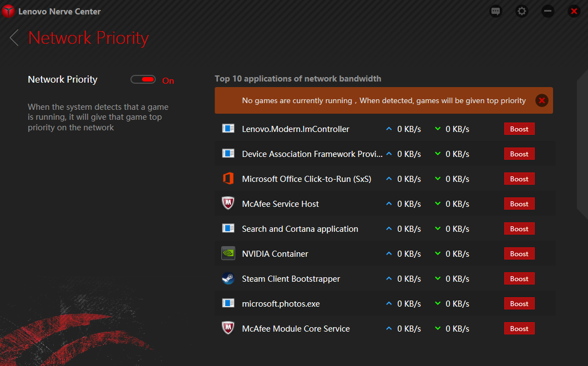Select the McAfee Service Host name
Image resolution: width=588 pixels, height=366 pixels.
click(280, 204)
